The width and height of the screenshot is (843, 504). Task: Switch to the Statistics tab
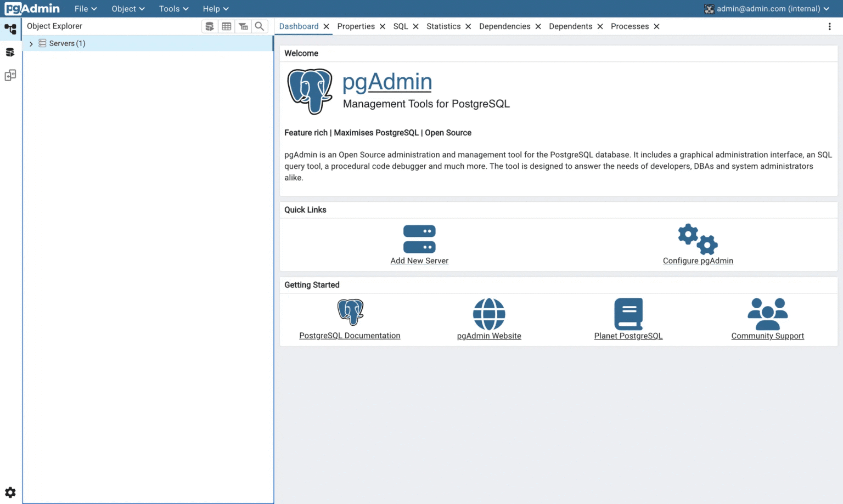[x=443, y=26]
